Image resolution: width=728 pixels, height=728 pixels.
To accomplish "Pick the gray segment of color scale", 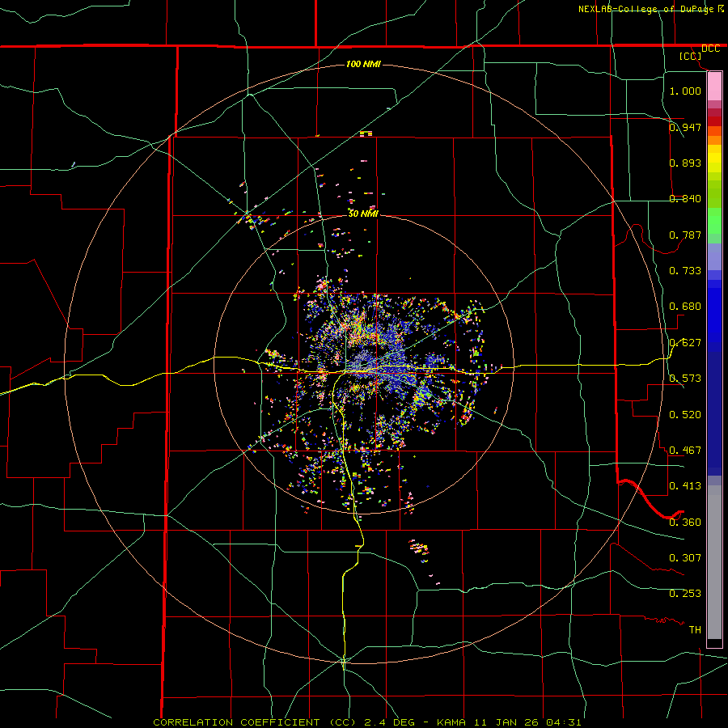I will [x=714, y=562].
